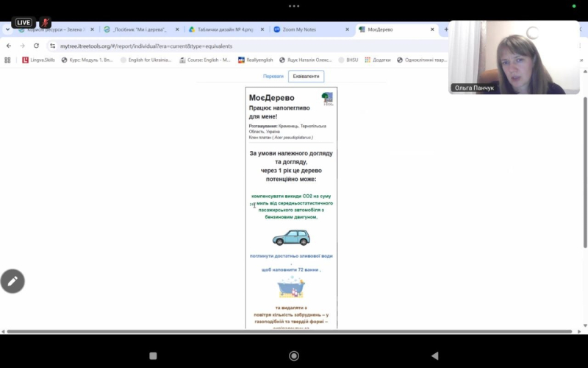
Task: Open the three-dot meeting menu at top
Action: pyautogui.click(x=294, y=6)
